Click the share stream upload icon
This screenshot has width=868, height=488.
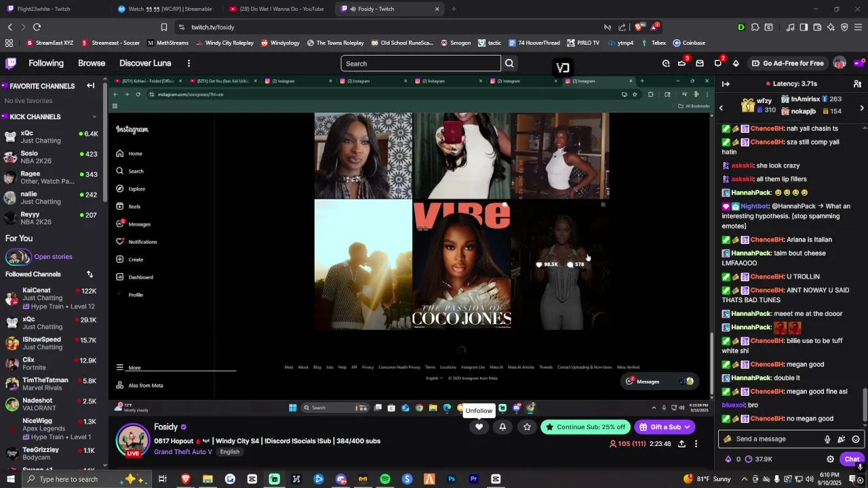[x=682, y=444]
